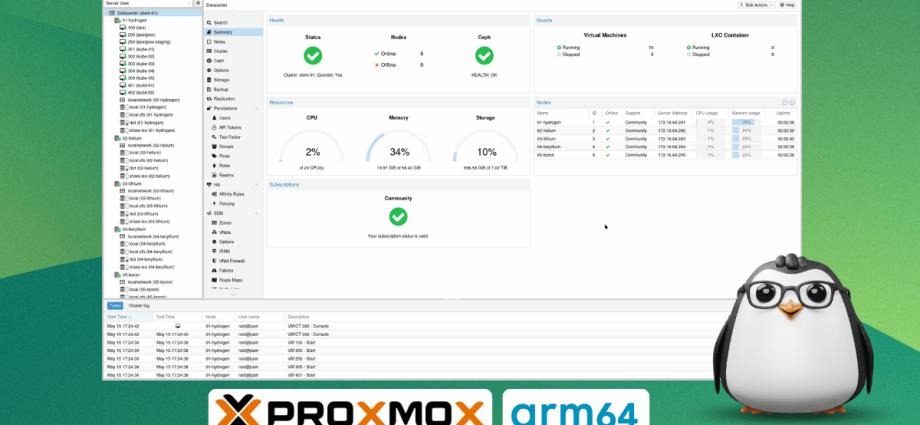Click the Two Factor key icon
Image resolution: width=920 pixels, height=425 pixels.
214,137
